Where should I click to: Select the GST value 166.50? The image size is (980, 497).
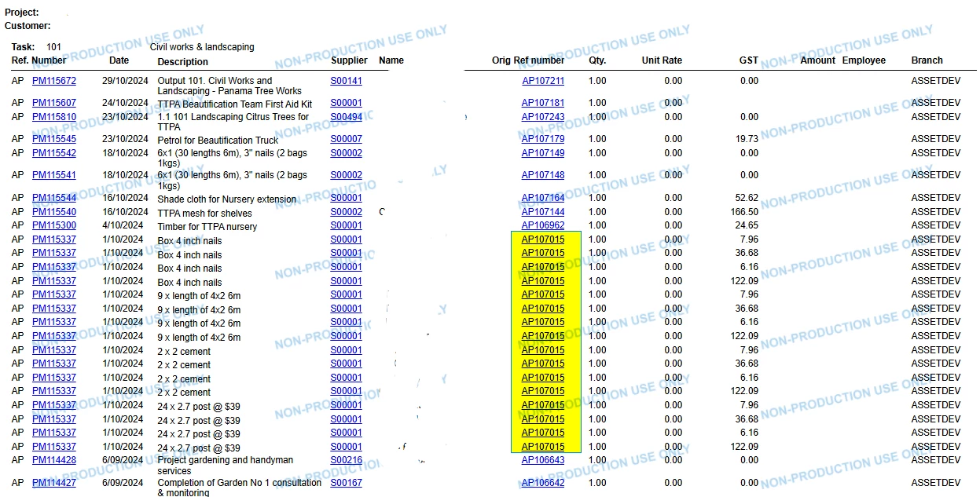click(x=744, y=212)
